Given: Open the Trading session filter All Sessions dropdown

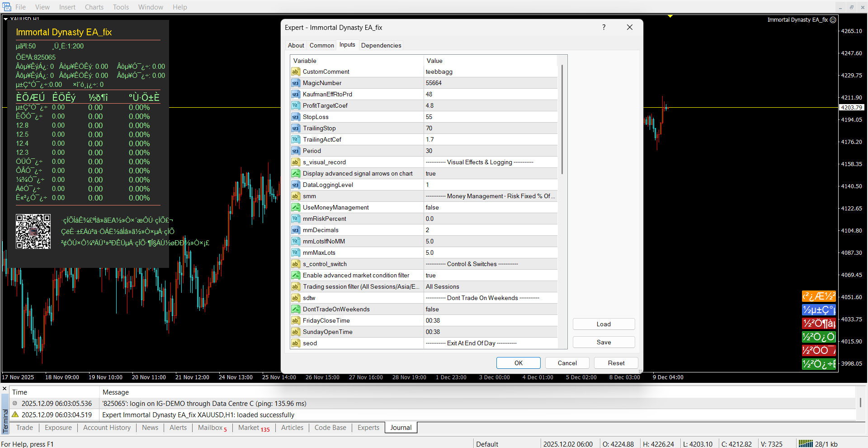Looking at the screenshot, I should 490,287.
